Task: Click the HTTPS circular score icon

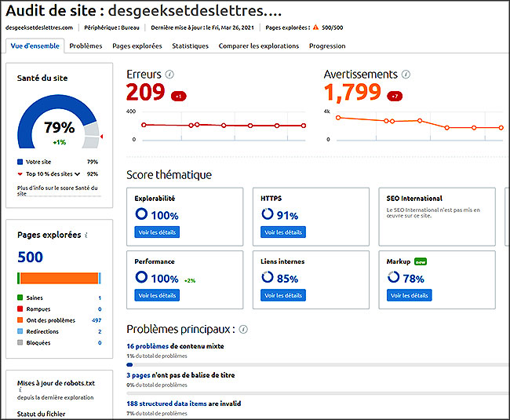Action: point(268,214)
